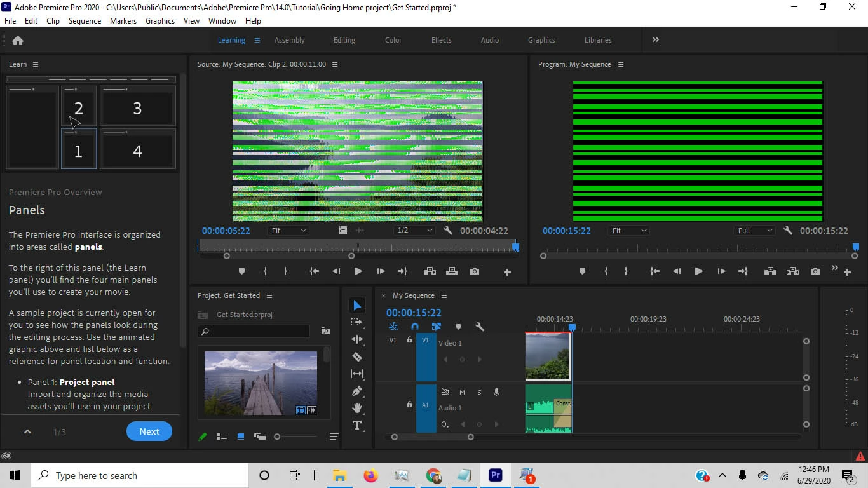The width and height of the screenshot is (868, 488).
Task: Open the Learn panel menu
Action: click(36, 64)
